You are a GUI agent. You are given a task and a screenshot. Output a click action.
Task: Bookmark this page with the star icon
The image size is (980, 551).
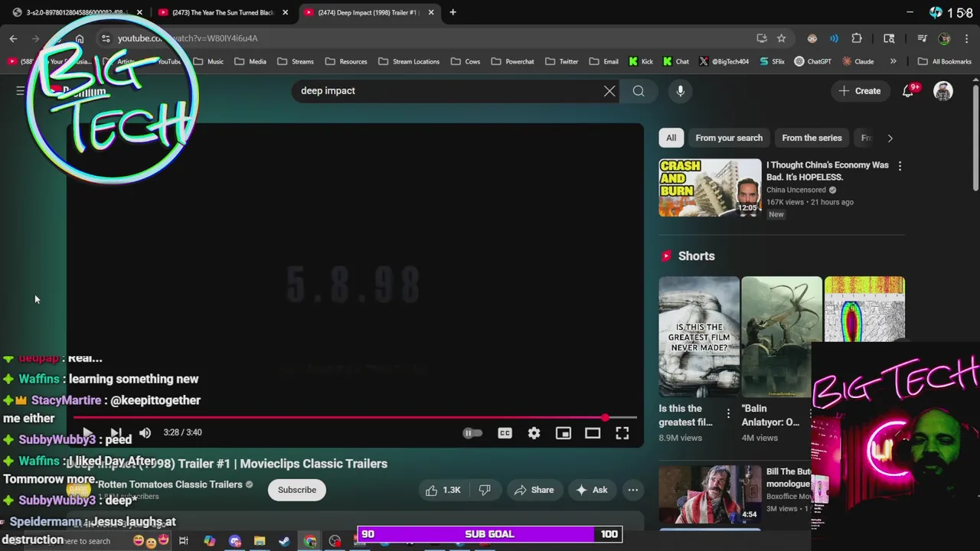(x=781, y=38)
